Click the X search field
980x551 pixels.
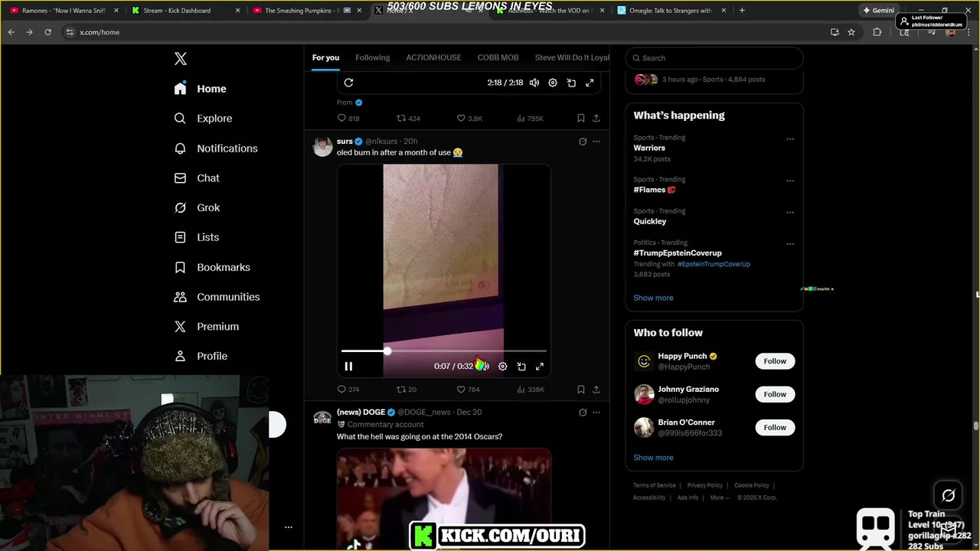click(x=714, y=58)
